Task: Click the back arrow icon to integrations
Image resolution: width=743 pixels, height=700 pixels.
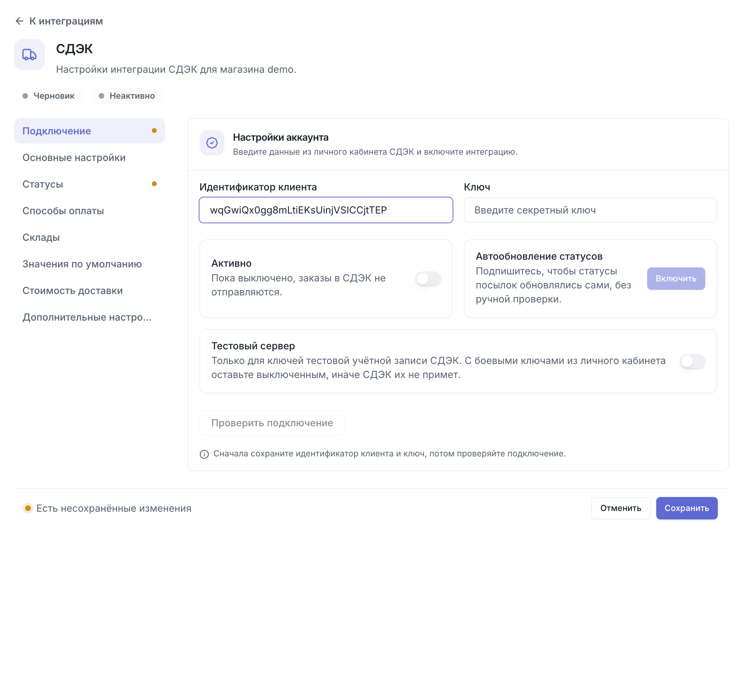Action: click(x=20, y=21)
